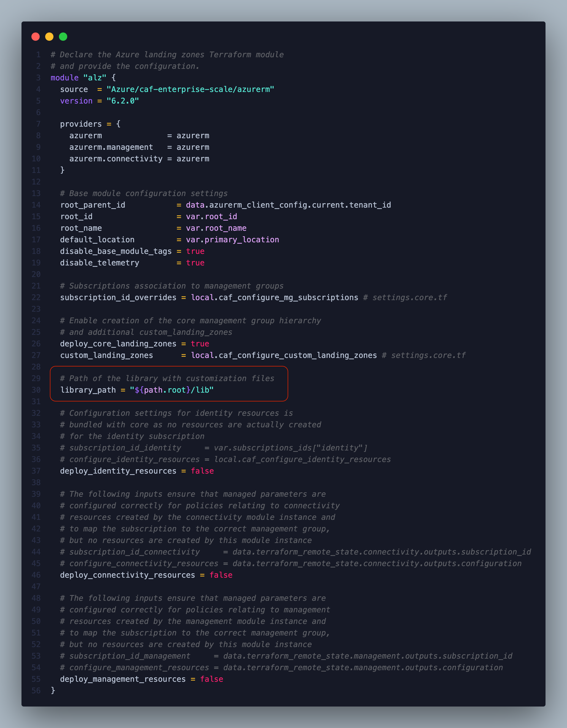Click true value of disable_base_module_tags
The image size is (567, 728).
(x=195, y=251)
